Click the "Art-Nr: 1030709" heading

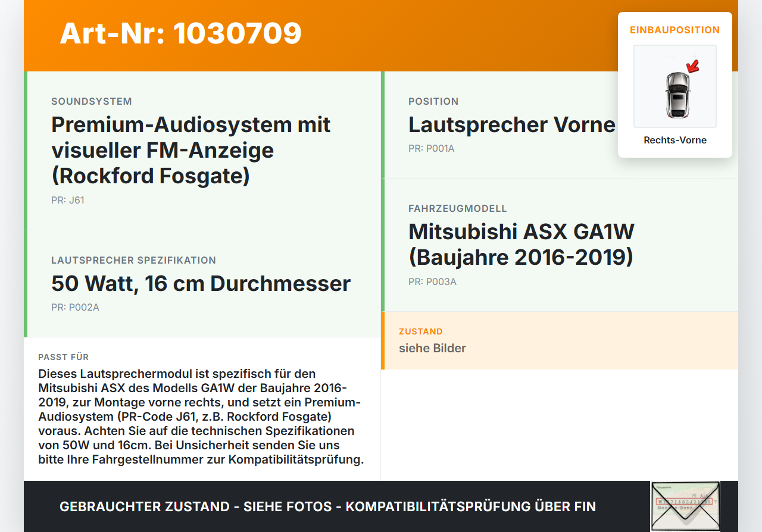[180, 33]
